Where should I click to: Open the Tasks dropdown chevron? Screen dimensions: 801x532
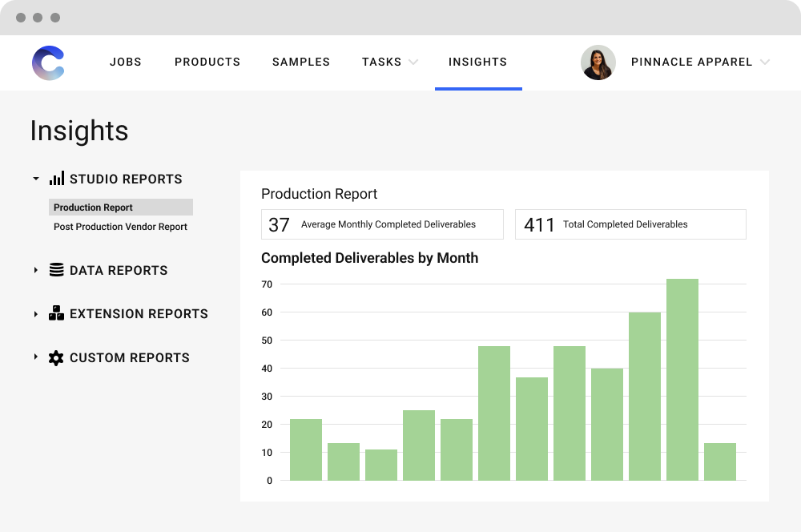[x=413, y=62]
